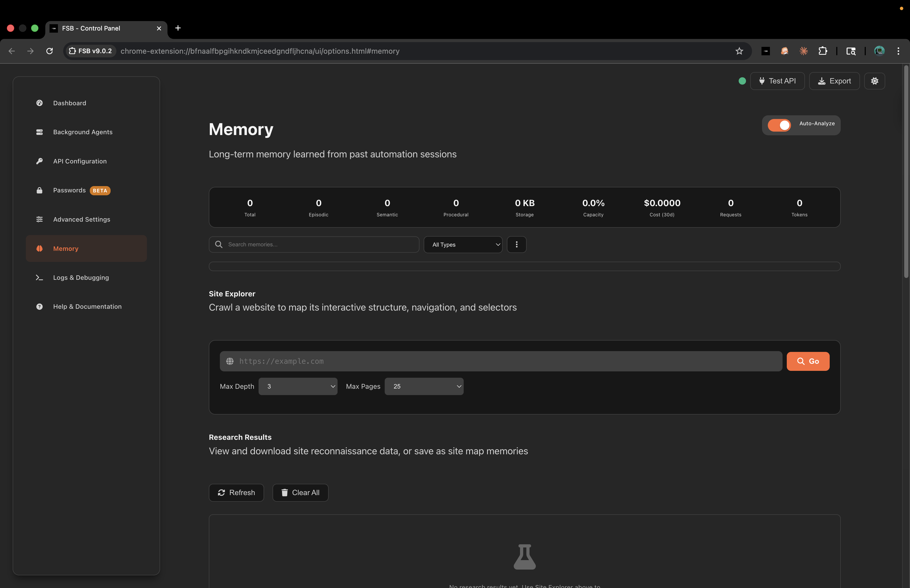Click the orange asterisk extension icon

(804, 51)
